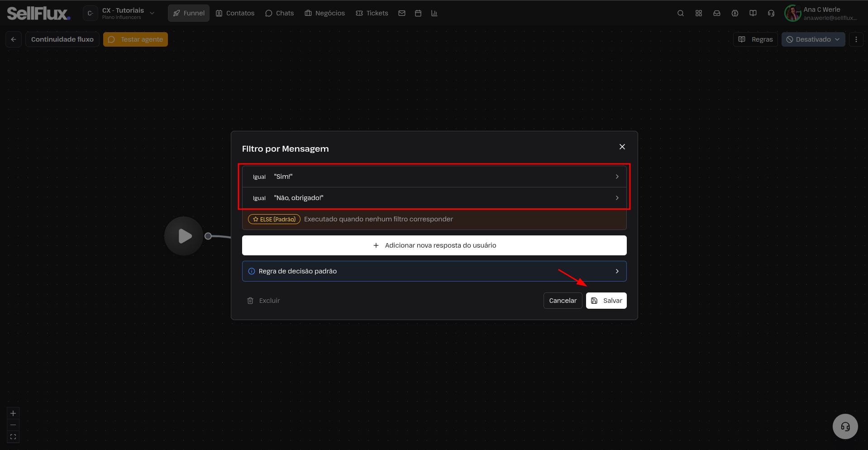This screenshot has height=450, width=868.
Task: Click Cancelar button
Action: [x=563, y=301]
